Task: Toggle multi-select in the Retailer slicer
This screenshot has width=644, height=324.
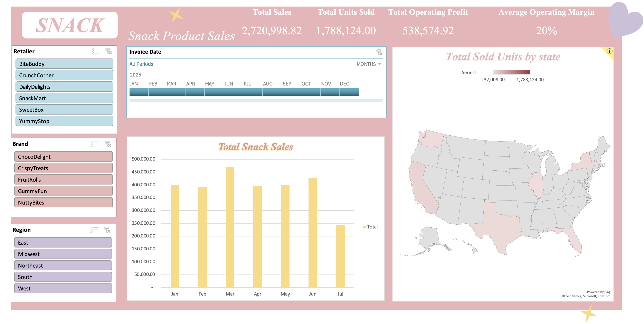Action: click(95, 51)
